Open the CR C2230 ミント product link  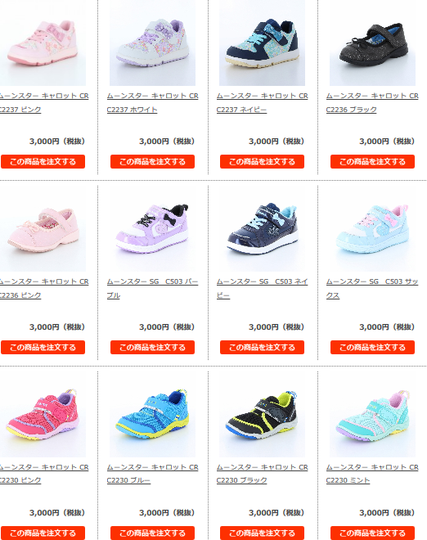coord(372,474)
